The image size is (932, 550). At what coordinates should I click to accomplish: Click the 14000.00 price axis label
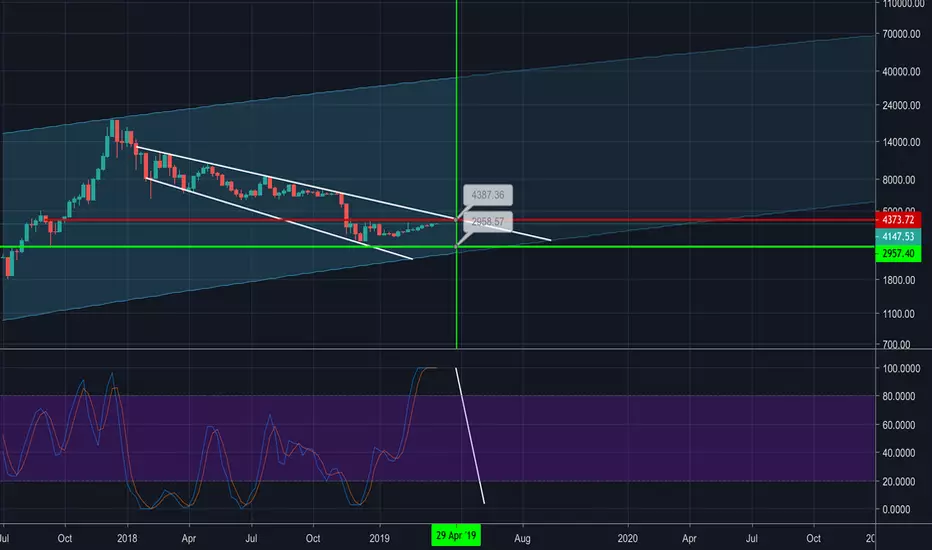[901, 142]
